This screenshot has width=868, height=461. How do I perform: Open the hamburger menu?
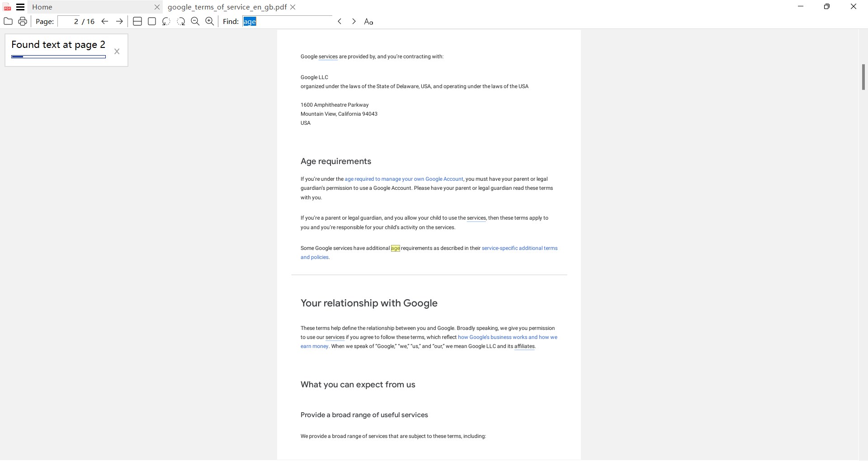(20, 7)
